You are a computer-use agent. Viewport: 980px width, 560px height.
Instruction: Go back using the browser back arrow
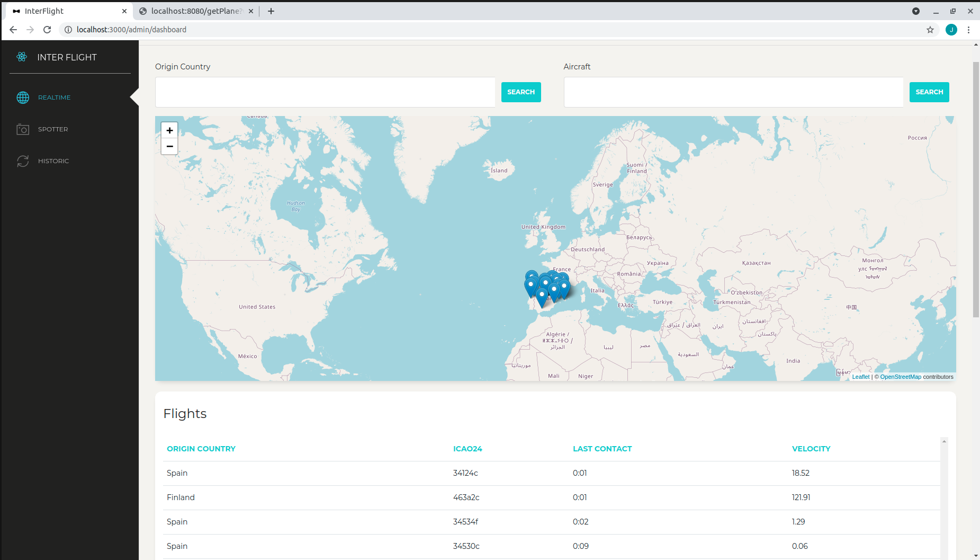[13, 30]
